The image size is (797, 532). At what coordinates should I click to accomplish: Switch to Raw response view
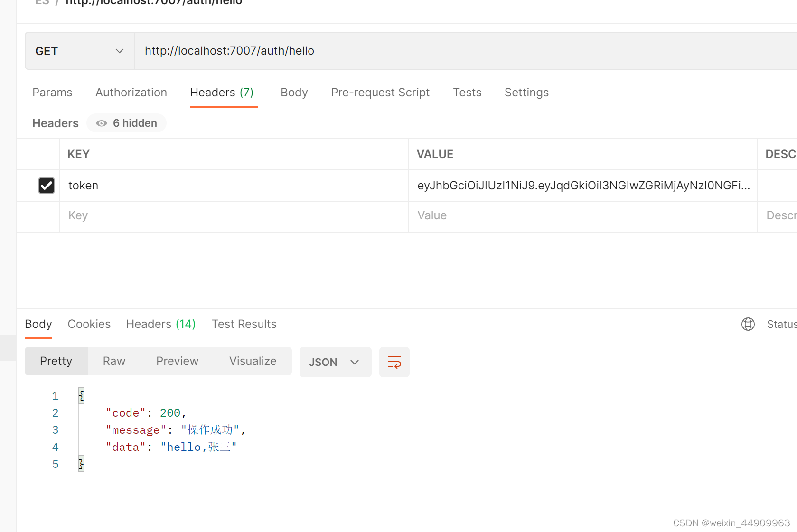pyautogui.click(x=114, y=361)
